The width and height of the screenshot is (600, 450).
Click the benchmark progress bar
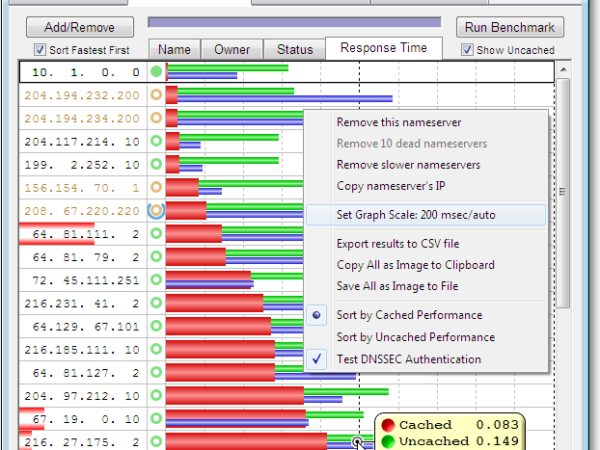click(294, 22)
